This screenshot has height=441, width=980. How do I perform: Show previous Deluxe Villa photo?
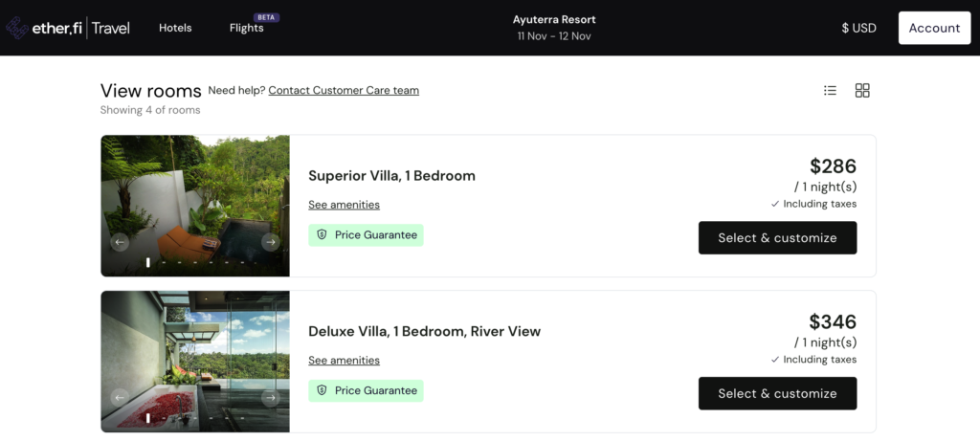point(121,398)
